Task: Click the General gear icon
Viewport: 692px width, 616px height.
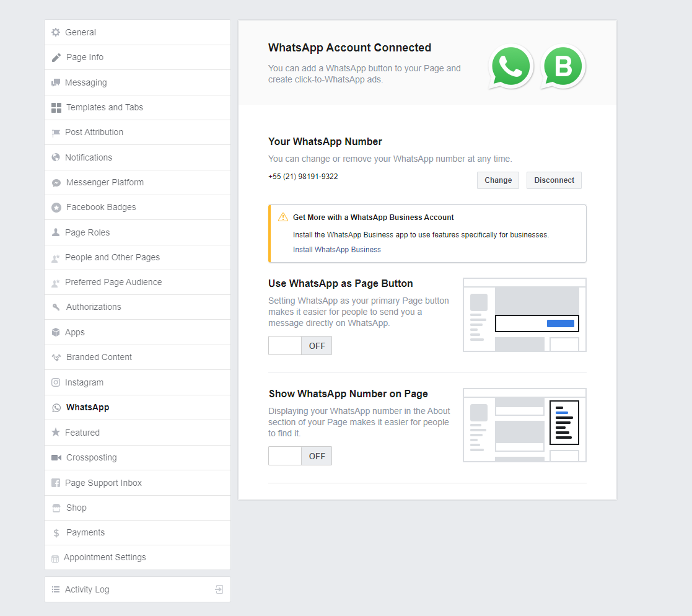Action: point(56,32)
